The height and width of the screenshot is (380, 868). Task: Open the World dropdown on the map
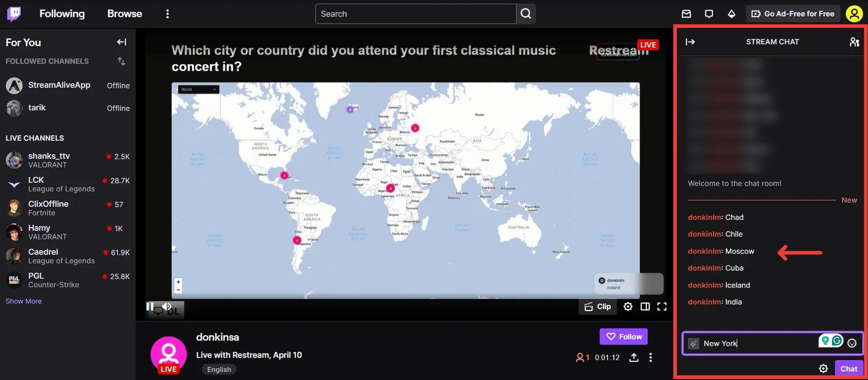[199, 90]
